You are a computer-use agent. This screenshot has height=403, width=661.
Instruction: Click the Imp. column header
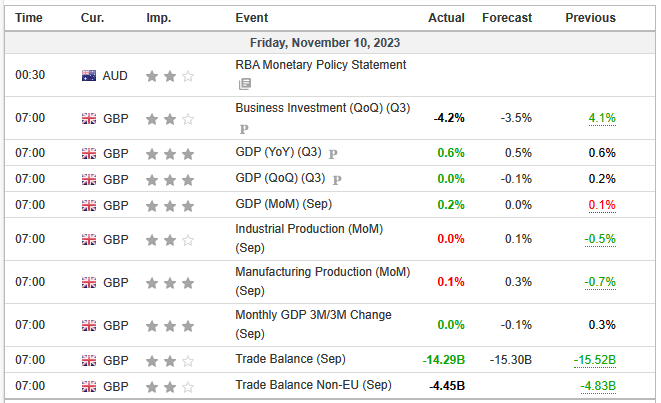click(158, 18)
